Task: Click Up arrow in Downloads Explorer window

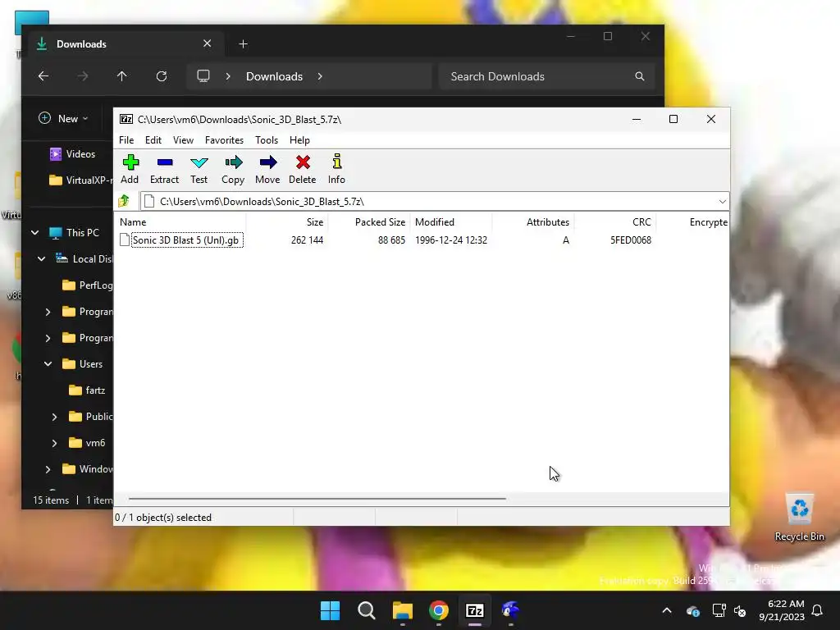Action: point(122,76)
